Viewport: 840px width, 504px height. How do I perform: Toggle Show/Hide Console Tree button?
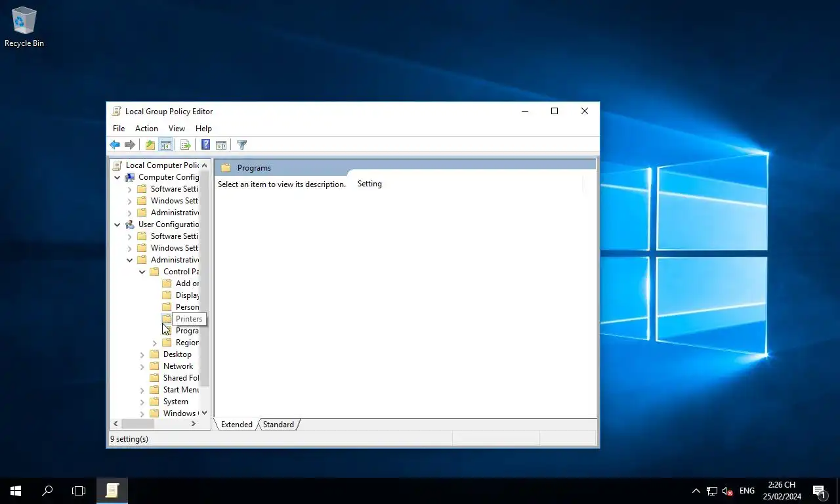[166, 145]
